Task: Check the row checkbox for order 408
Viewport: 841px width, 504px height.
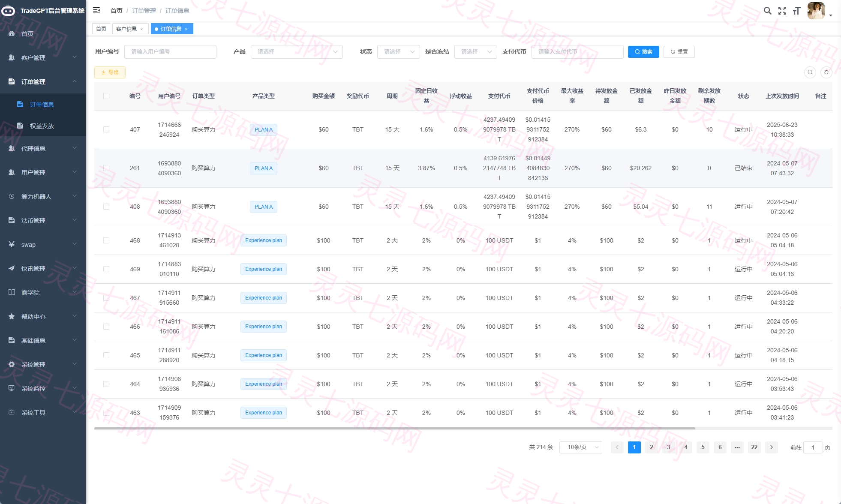Action: [x=106, y=207]
